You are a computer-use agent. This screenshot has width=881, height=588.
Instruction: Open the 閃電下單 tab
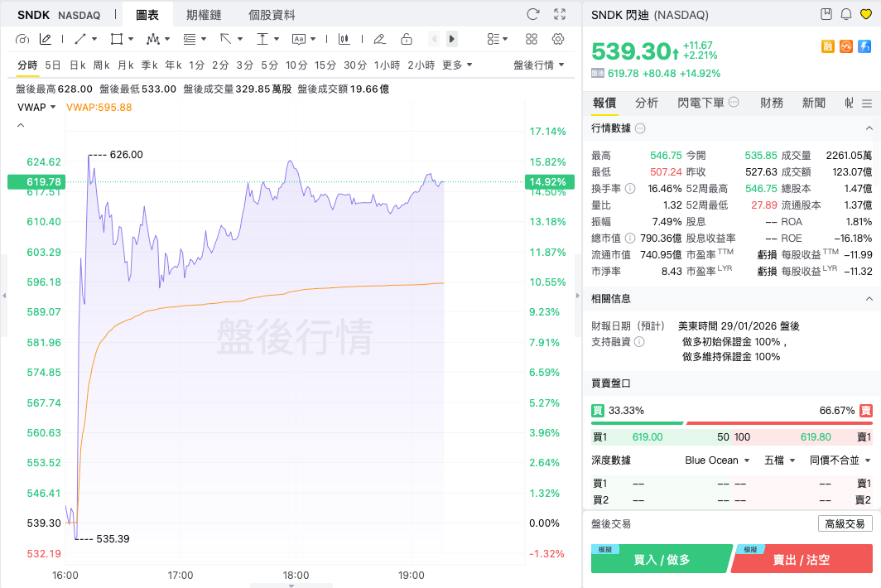pos(700,103)
